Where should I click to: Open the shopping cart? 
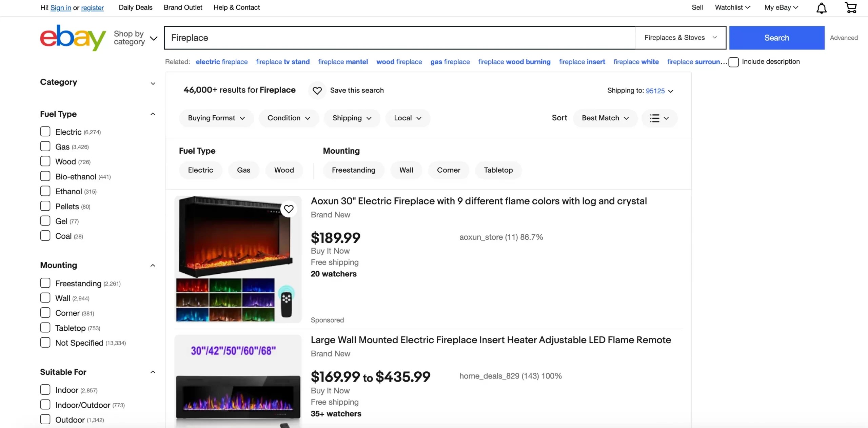pyautogui.click(x=851, y=7)
